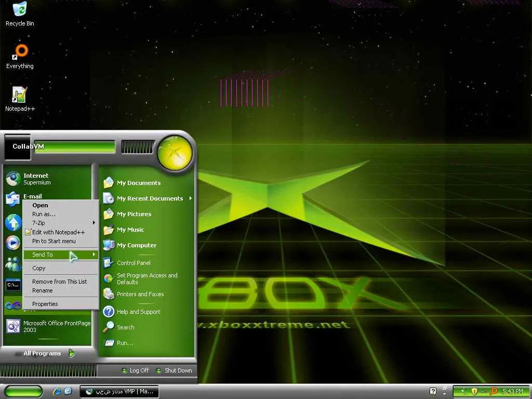Open Microsoft Office FrontPage 2003
The height and width of the screenshot is (399, 532).
[x=47, y=326]
